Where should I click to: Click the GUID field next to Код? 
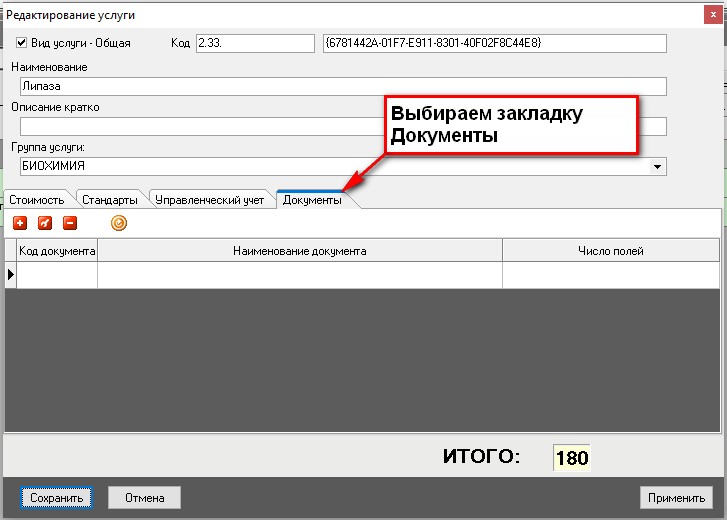pos(495,43)
